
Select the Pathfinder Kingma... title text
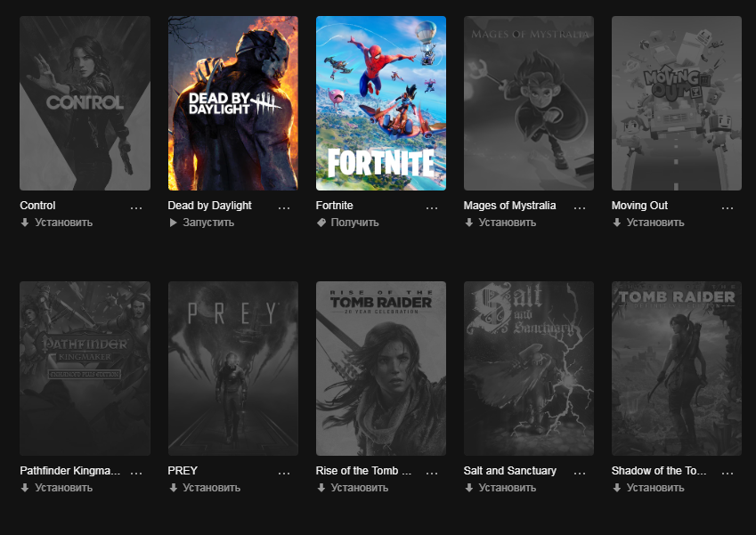70,471
